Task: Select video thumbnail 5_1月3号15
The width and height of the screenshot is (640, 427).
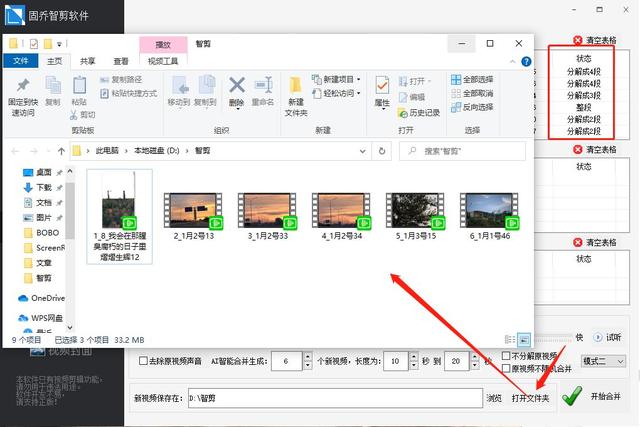Action: pos(416,216)
